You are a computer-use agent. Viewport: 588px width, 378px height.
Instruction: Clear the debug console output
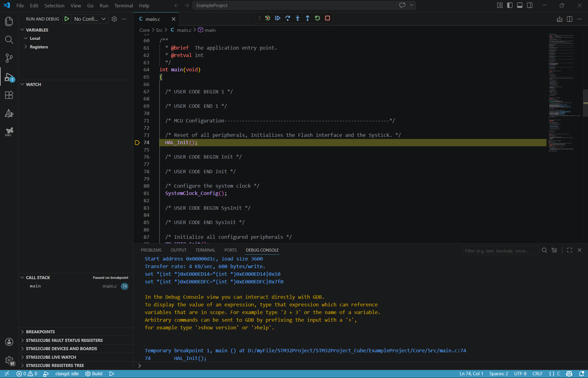coord(554,250)
